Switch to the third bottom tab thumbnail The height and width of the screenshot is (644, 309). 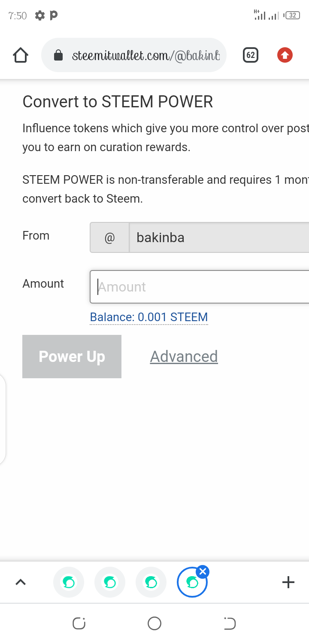tap(151, 582)
